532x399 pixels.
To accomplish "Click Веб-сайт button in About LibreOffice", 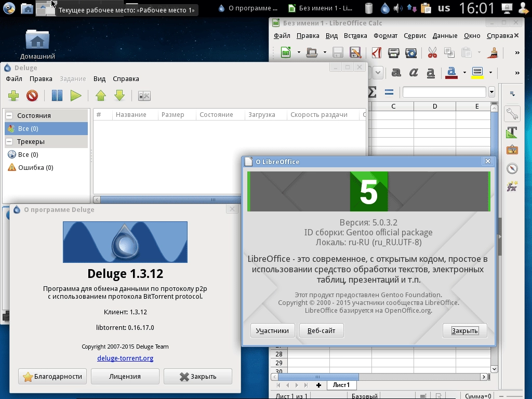I will 321,330.
